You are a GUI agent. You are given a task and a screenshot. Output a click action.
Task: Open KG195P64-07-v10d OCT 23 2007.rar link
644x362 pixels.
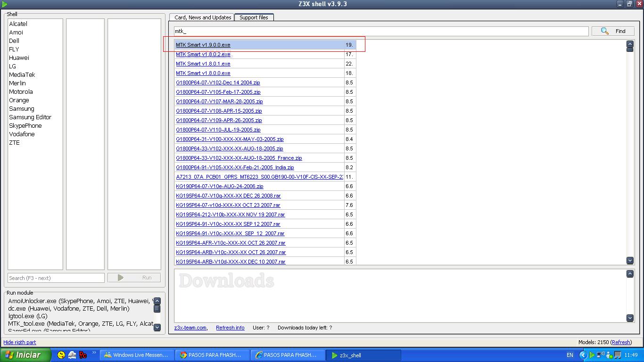pos(228,205)
